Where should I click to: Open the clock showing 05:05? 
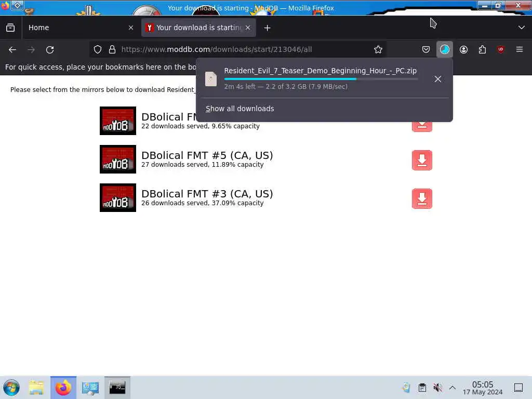(x=483, y=388)
